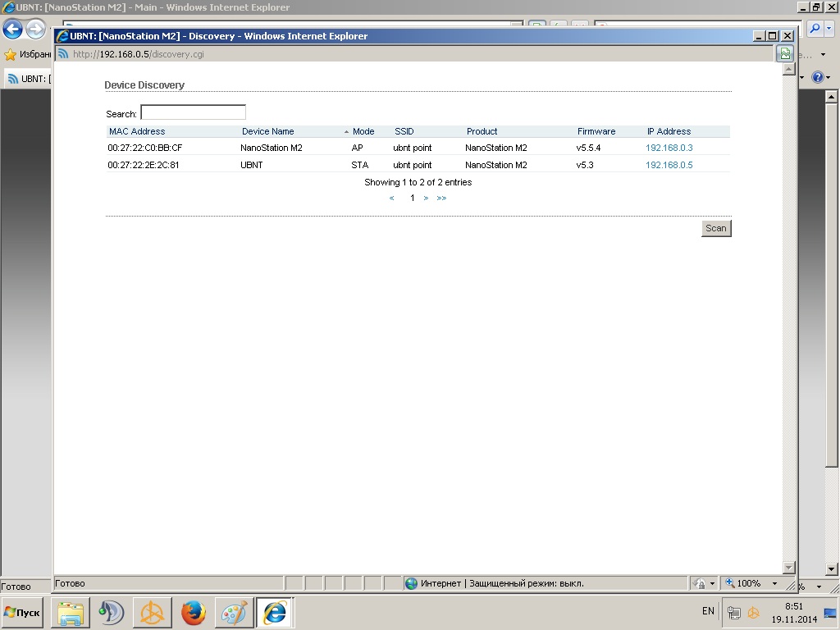Click into the Search input field
Viewport: 840px width, 630px height.
193,112
